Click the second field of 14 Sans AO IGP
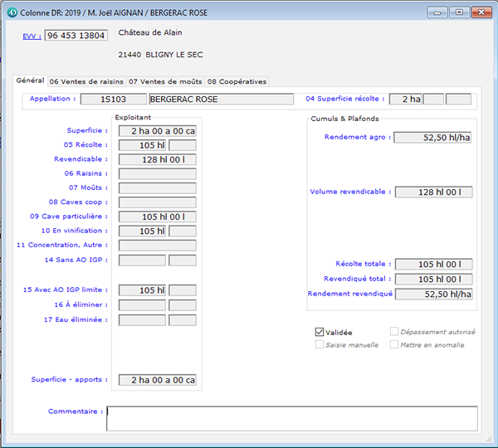The width and height of the screenshot is (498, 448). click(183, 260)
